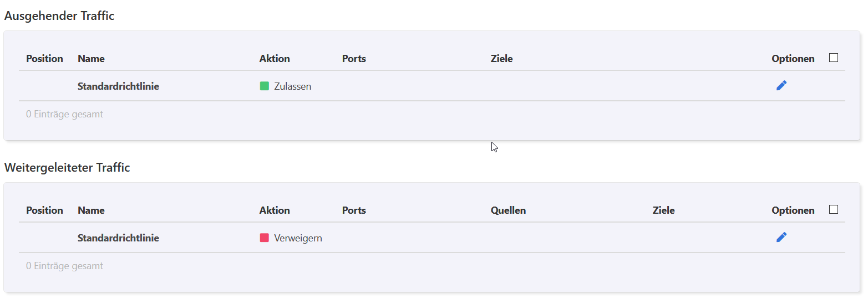Click Ziele column header in forwarded table

tap(663, 210)
